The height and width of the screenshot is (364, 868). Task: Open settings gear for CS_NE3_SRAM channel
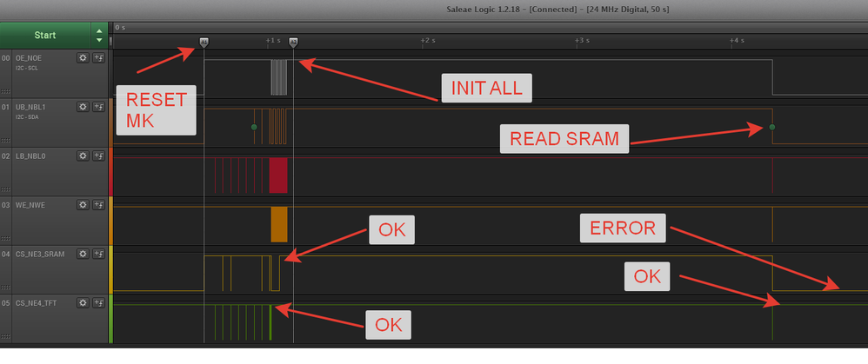pyautogui.click(x=83, y=254)
